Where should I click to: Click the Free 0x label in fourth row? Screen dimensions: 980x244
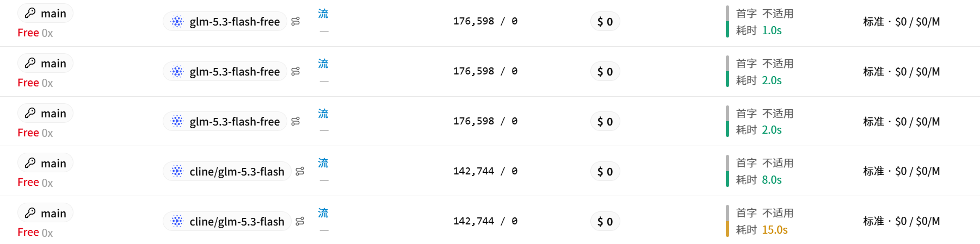[35, 183]
